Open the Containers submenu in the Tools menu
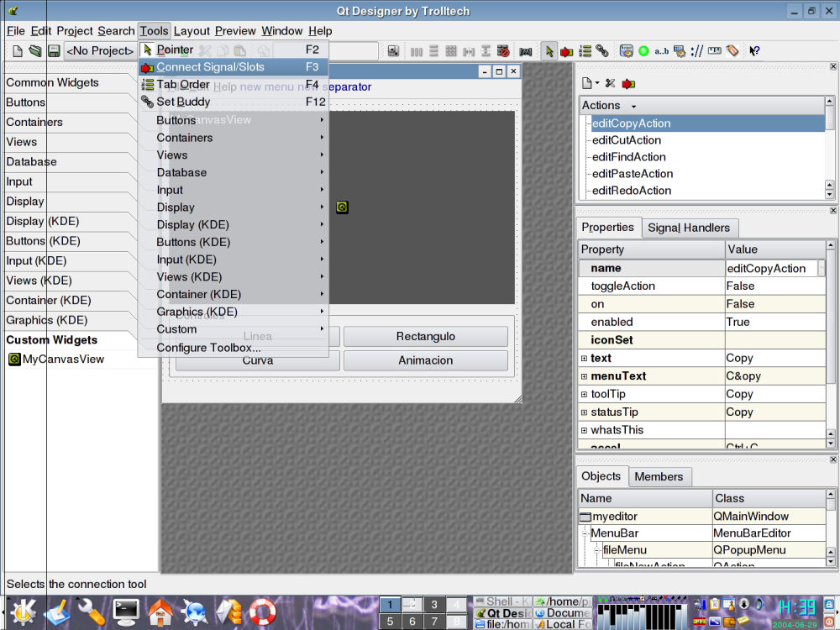 234,138
